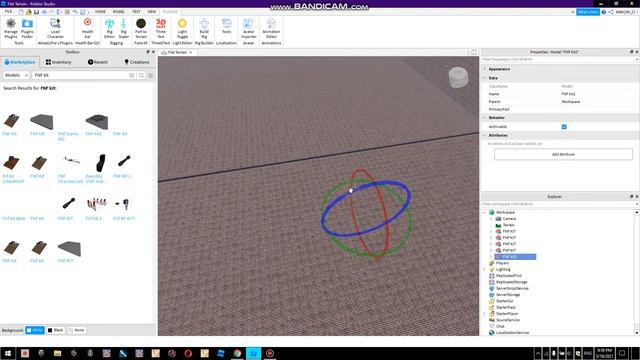
Task: Collapse the Appearance properties section
Action: click(484, 69)
